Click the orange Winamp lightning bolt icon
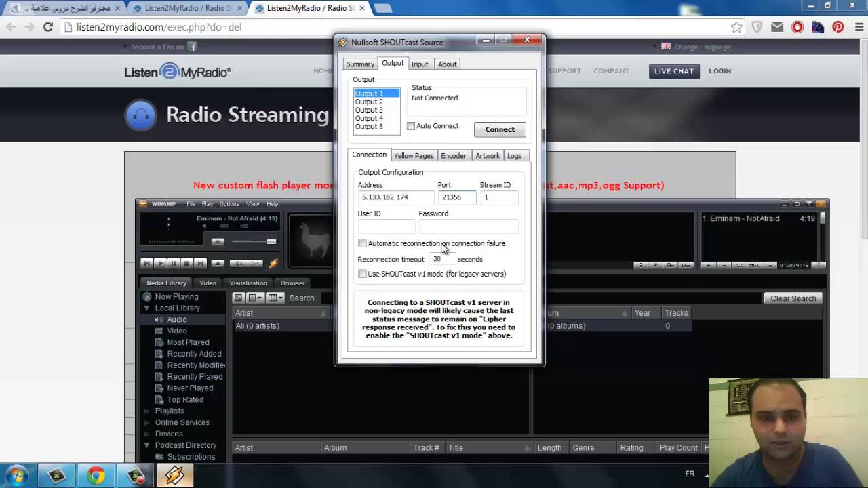The image size is (868, 488). pyautogui.click(x=273, y=263)
